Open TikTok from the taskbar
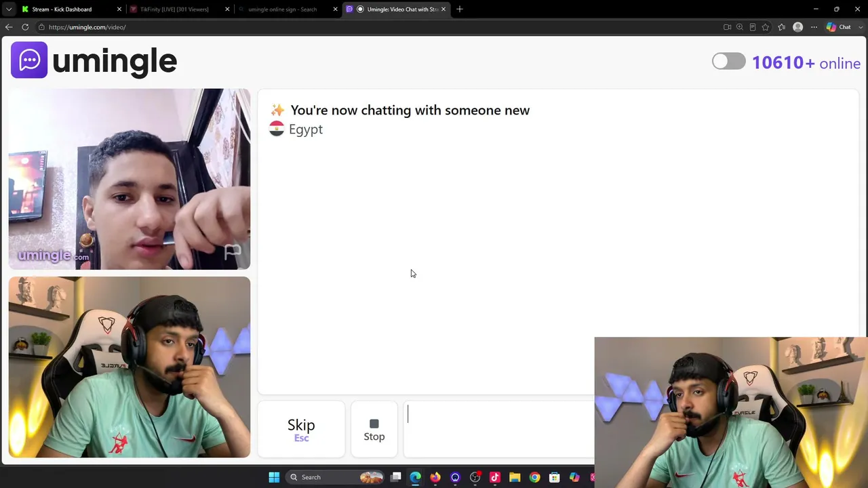The width and height of the screenshot is (868, 488). click(x=495, y=477)
